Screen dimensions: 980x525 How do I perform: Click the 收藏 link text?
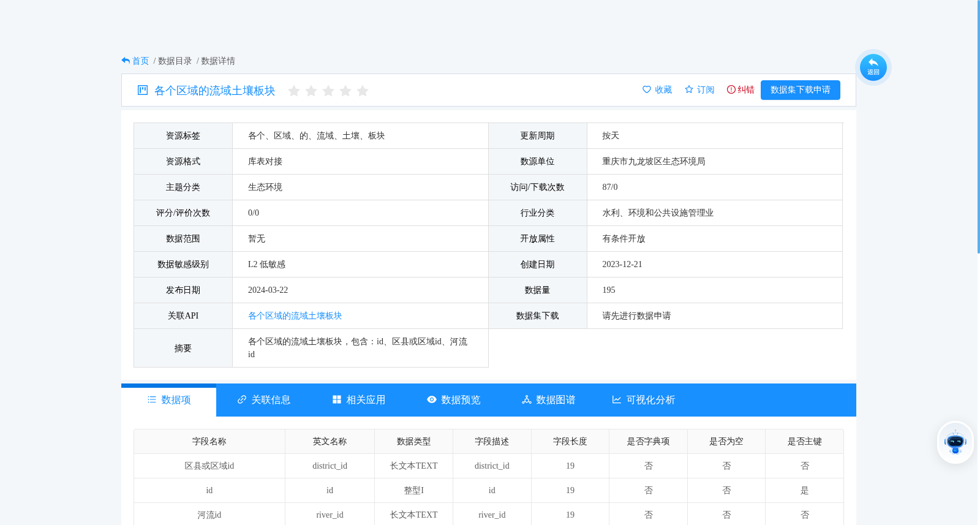(663, 89)
